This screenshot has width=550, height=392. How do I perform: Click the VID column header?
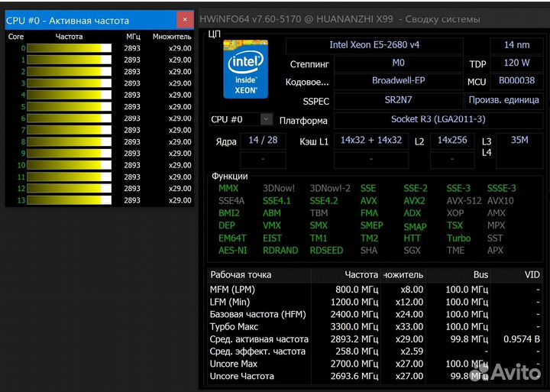(516, 275)
